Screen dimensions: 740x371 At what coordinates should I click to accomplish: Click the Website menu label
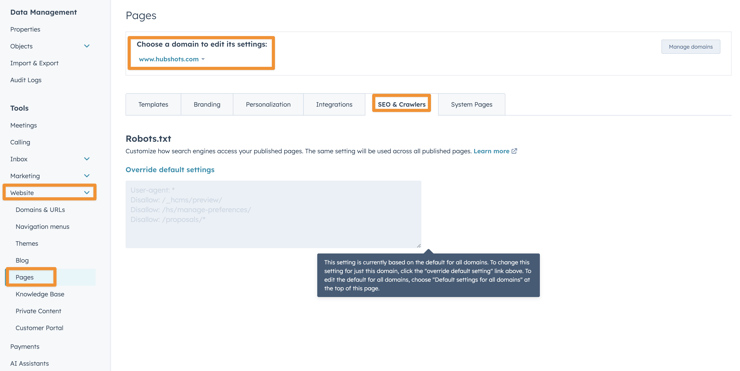click(22, 193)
